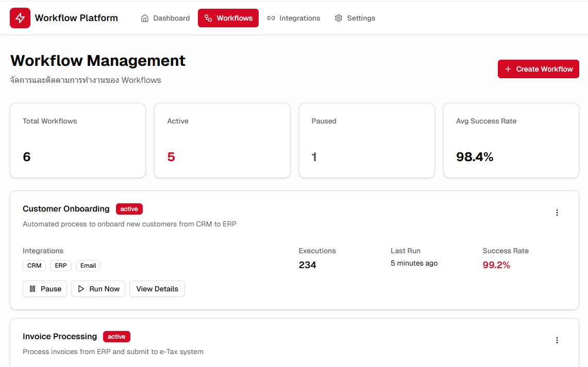Select the Workflows tab
Screen dimensions: 588x367
[228, 18]
